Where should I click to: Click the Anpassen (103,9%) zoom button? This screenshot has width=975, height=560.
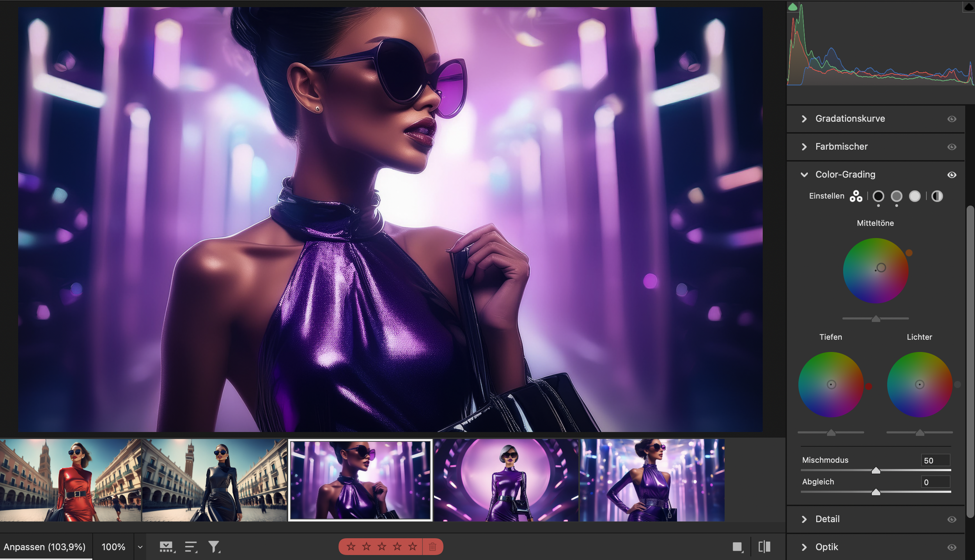[44, 547]
